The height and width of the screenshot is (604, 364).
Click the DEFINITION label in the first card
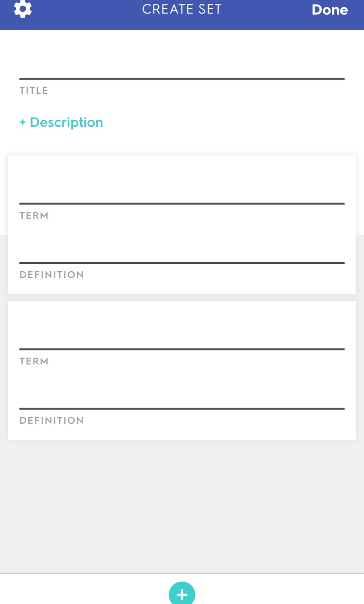52,275
